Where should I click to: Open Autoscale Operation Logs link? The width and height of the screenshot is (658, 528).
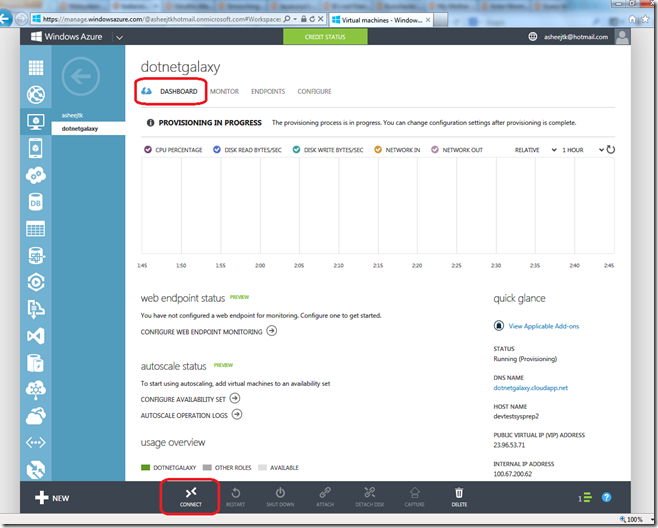pyautogui.click(x=191, y=415)
